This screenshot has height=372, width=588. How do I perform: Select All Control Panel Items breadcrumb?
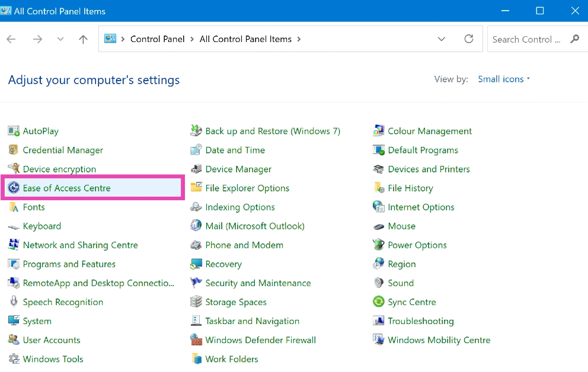[245, 39]
